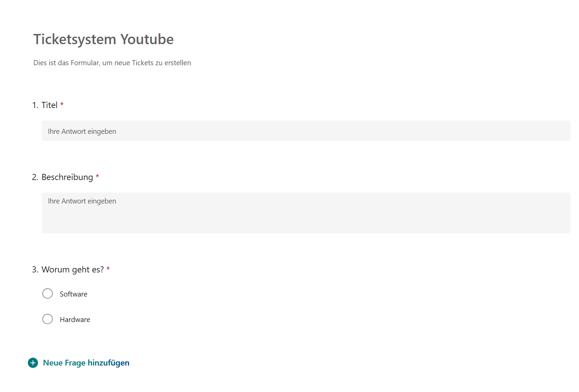Click the word Youtube in the heading
Image resolution: width=579 pixels, height=392 pixels.
point(147,39)
